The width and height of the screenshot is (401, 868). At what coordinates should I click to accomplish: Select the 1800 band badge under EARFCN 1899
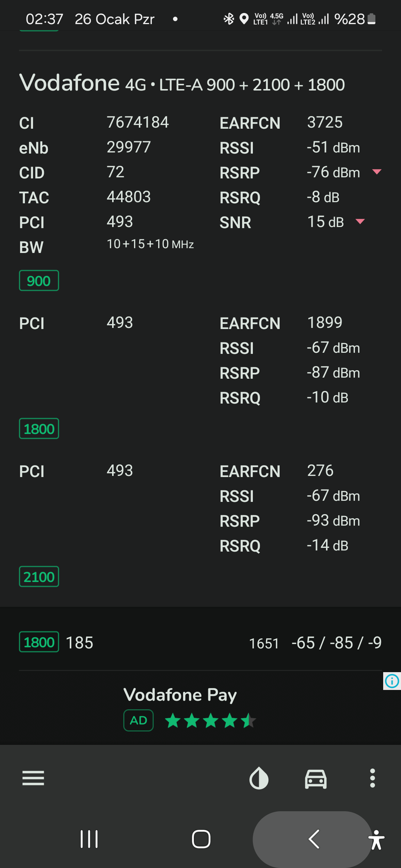[x=39, y=429]
